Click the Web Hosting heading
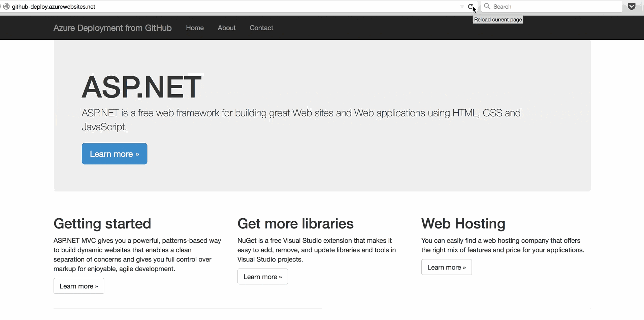Image resolution: width=644 pixels, height=320 pixels. (x=463, y=224)
